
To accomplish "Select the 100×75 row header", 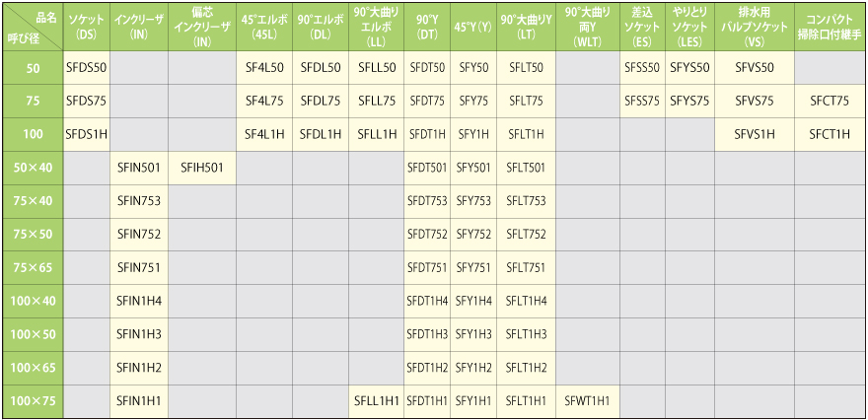I will (x=33, y=400).
